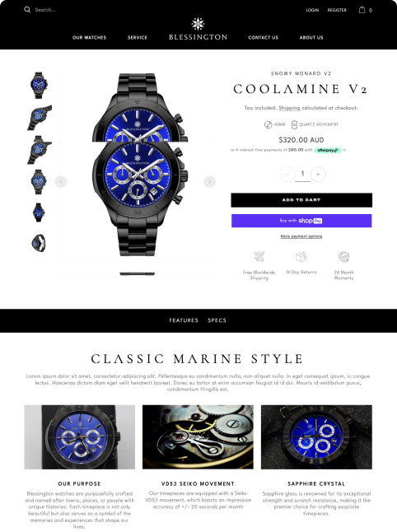Click the Blessington snowflake logo

click(x=198, y=24)
